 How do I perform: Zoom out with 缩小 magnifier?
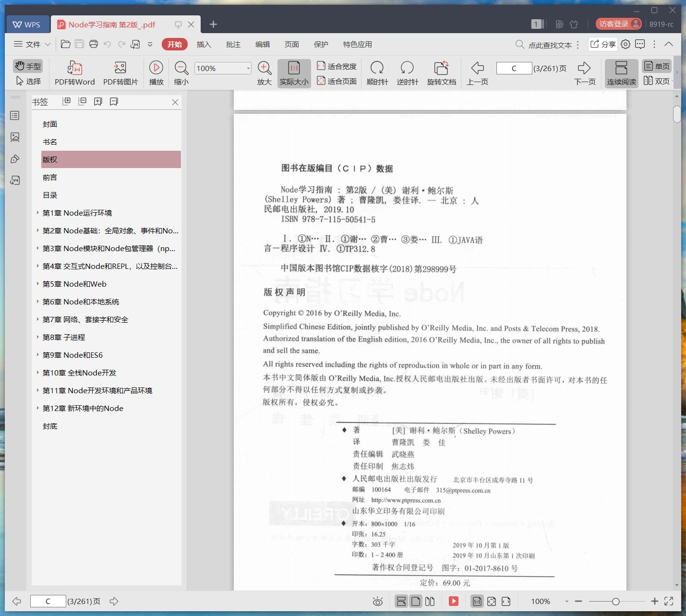coord(181,73)
